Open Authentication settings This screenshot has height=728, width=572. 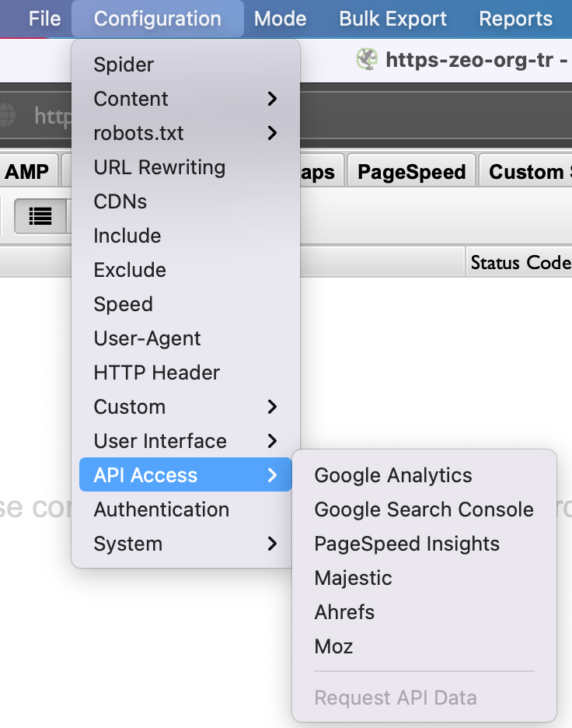coord(186,509)
